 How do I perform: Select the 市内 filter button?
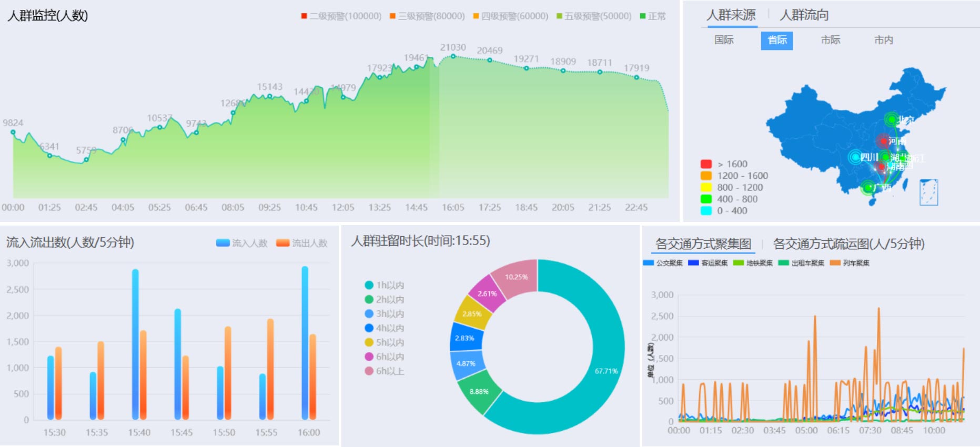pos(883,40)
